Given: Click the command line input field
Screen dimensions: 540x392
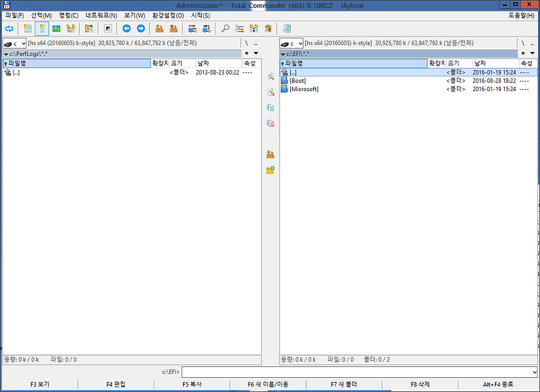Looking at the screenshot, I should (x=357, y=372).
